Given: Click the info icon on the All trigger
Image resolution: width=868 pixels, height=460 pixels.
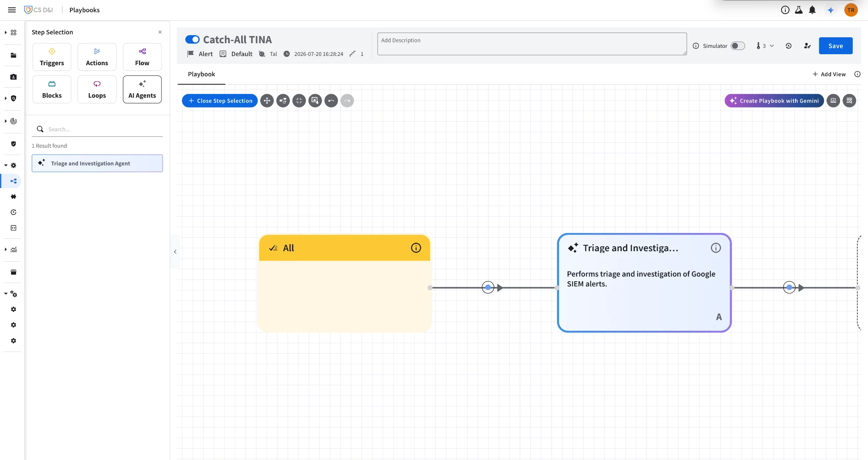Looking at the screenshot, I should click(416, 248).
